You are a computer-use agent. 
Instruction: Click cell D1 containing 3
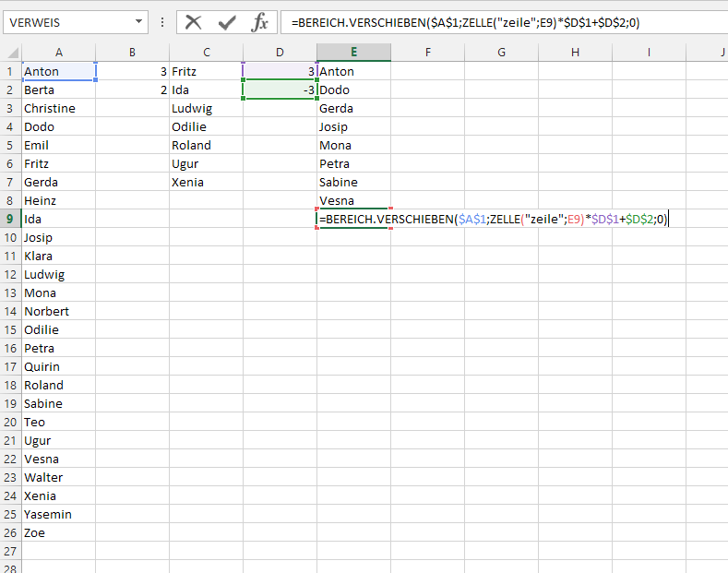click(x=280, y=71)
